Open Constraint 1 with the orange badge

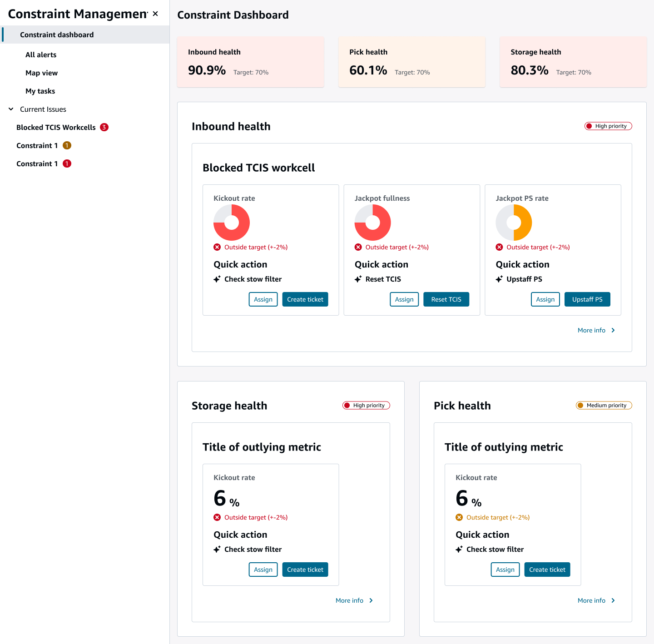pos(37,145)
